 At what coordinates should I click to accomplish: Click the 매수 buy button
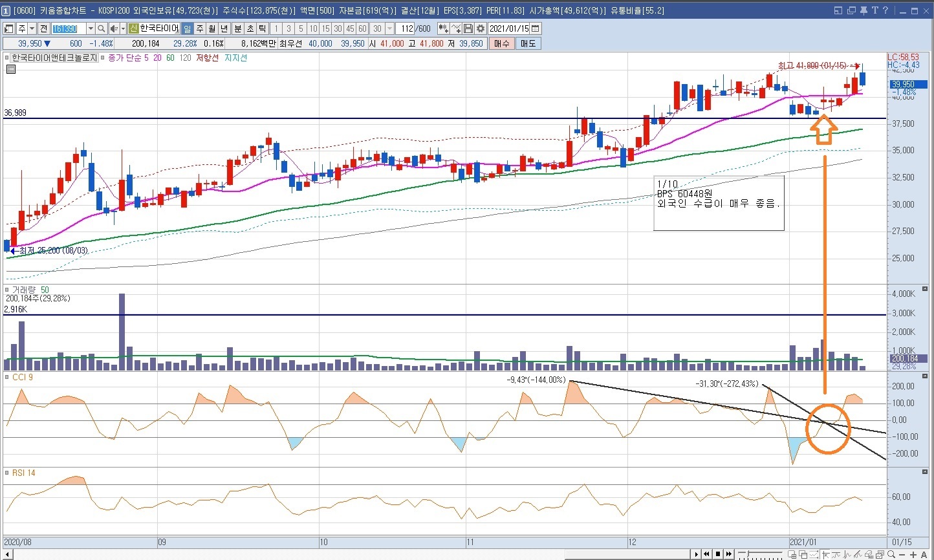[502, 43]
